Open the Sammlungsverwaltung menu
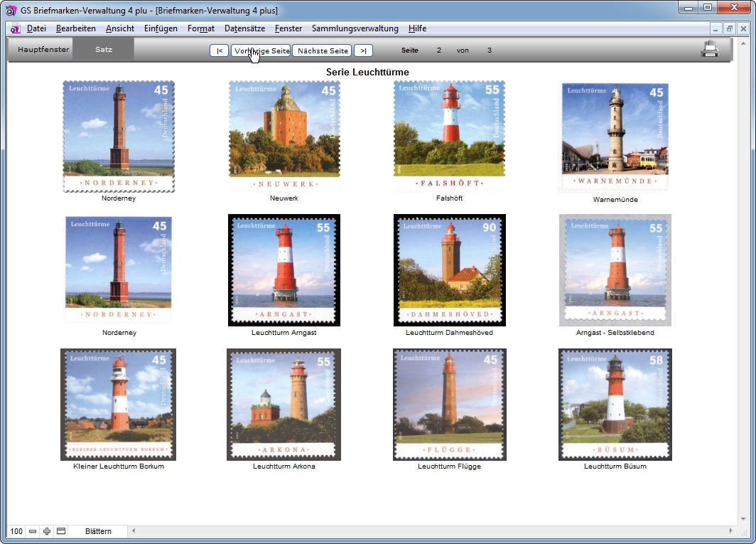Screen dimensions: 756x544 tap(355, 28)
